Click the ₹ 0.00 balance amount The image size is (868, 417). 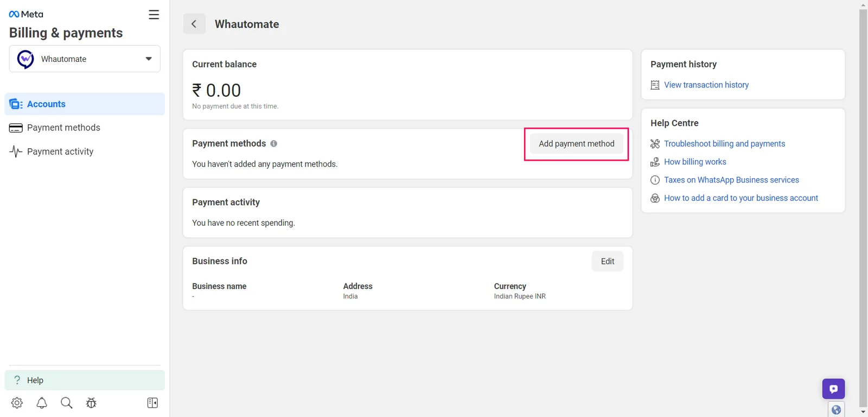[216, 90]
